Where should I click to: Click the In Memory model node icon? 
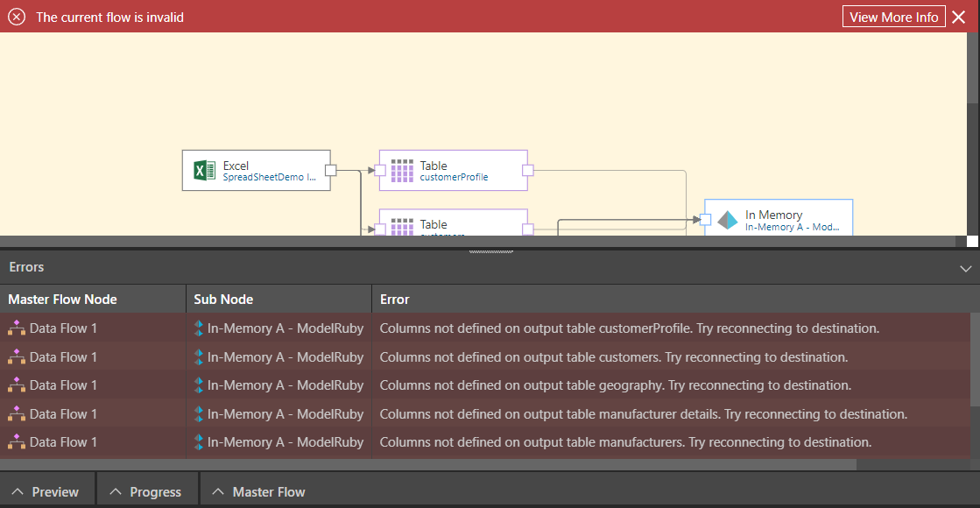pyautogui.click(x=728, y=220)
